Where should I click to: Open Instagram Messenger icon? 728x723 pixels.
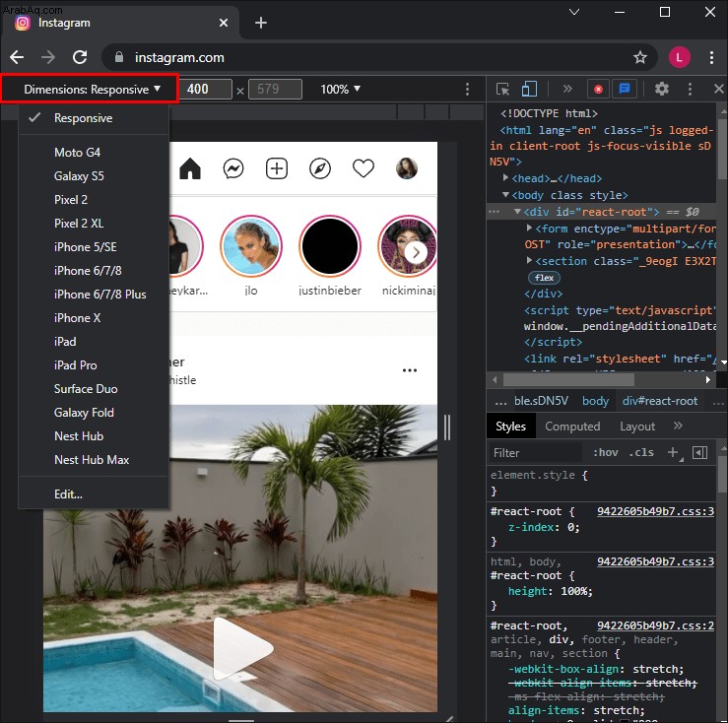pos(233,168)
